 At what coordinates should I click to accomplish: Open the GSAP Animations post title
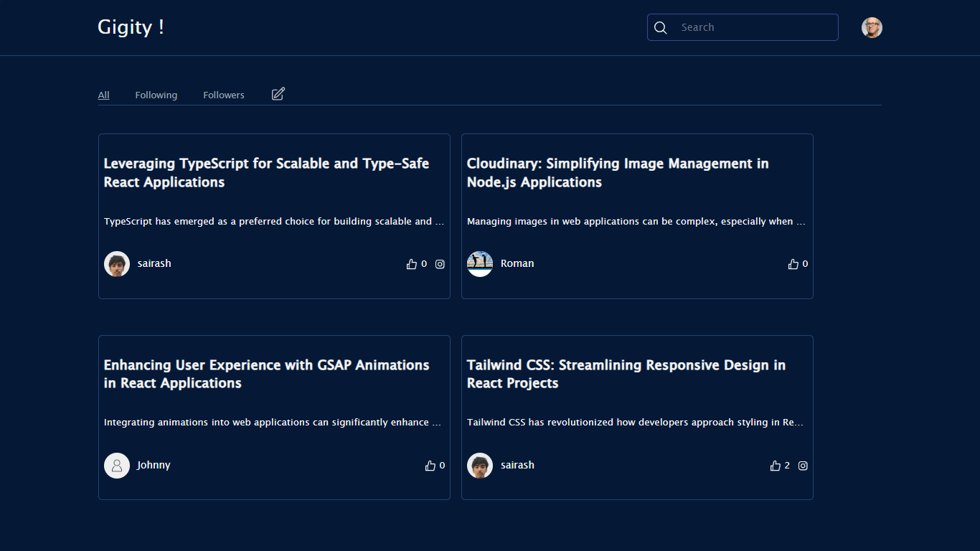pyautogui.click(x=266, y=374)
